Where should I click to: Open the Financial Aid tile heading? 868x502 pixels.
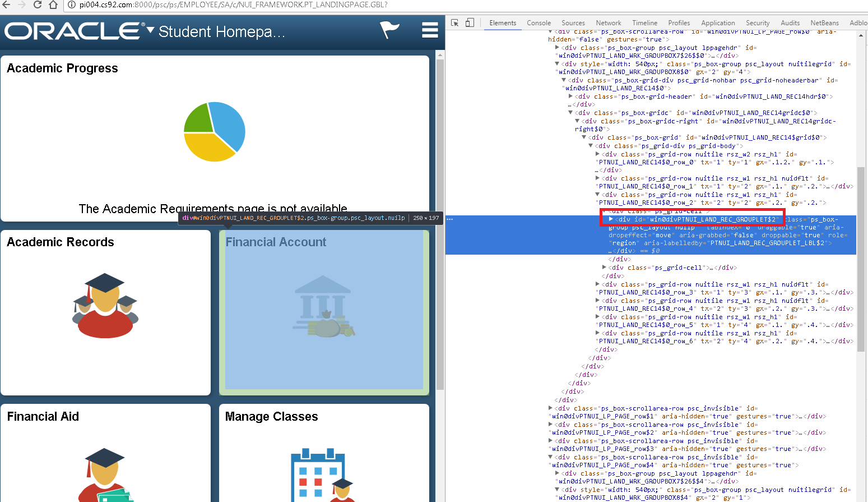click(x=43, y=416)
